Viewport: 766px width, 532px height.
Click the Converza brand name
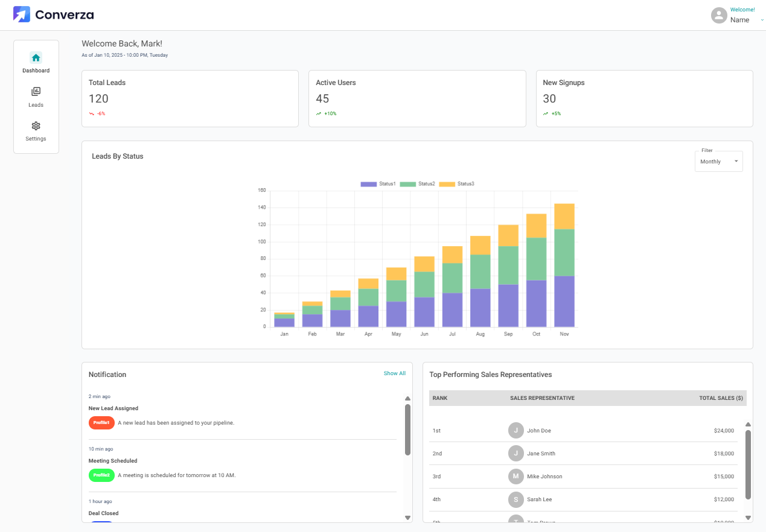[x=65, y=14]
